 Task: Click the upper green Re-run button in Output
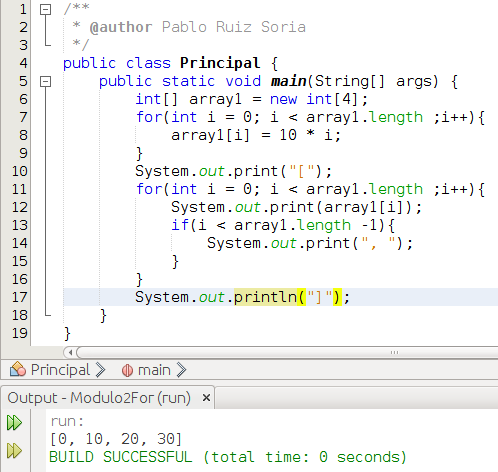coord(14,423)
